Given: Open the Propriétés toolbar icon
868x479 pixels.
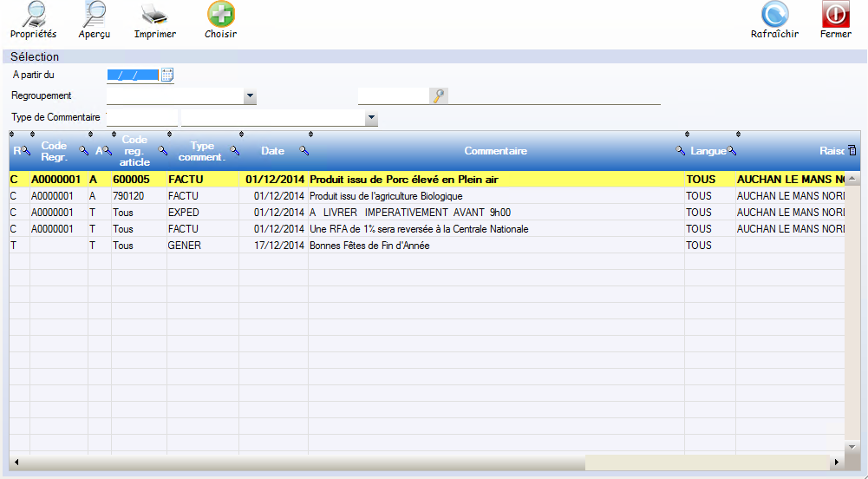Looking at the screenshot, I should [x=33, y=15].
